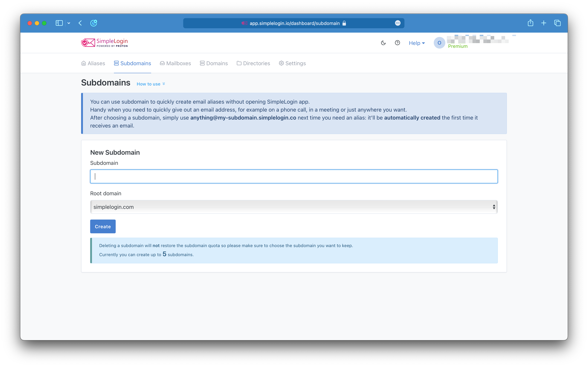The image size is (588, 367).
Task: Click the user avatar circle
Action: (x=439, y=43)
